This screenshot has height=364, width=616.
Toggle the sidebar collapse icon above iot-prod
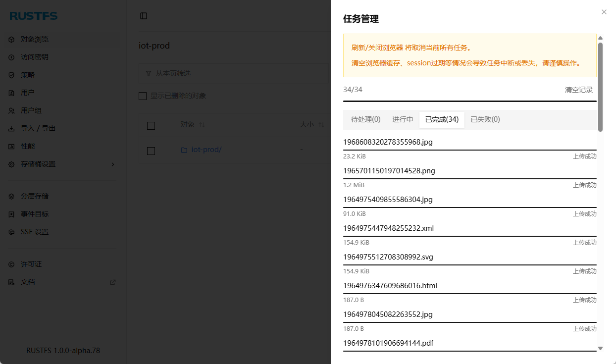pyautogui.click(x=144, y=16)
